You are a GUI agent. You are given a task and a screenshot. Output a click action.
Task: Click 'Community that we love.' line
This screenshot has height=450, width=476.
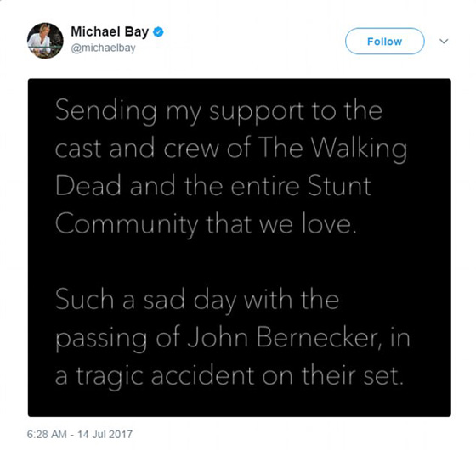point(206,225)
